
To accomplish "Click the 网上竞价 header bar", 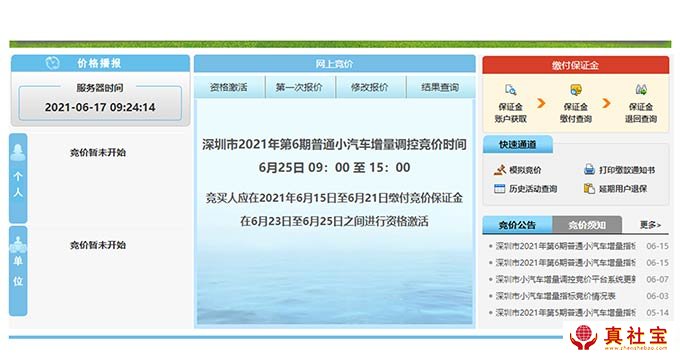I will pyautogui.click(x=334, y=64).
